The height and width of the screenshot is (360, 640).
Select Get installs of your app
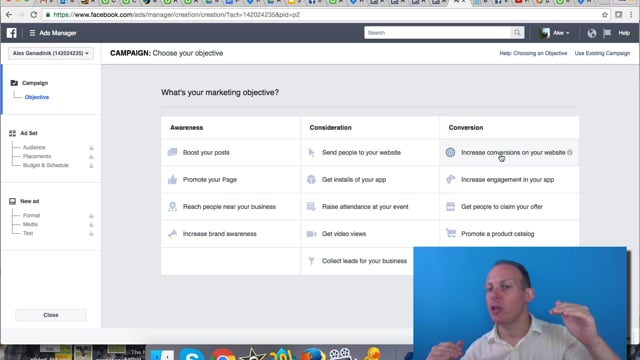pyautogui.click(x=370, y=180)
